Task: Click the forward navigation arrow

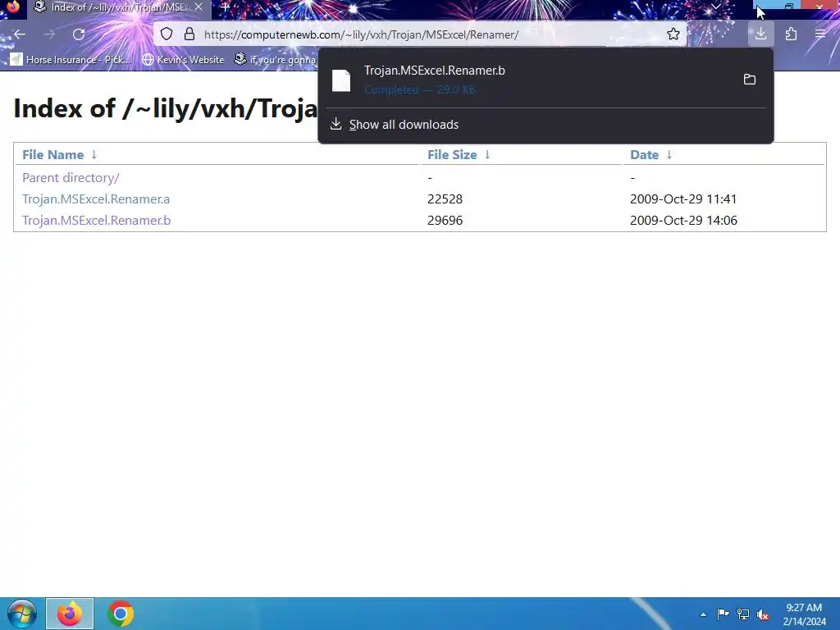Action: [x=49, y=34]
